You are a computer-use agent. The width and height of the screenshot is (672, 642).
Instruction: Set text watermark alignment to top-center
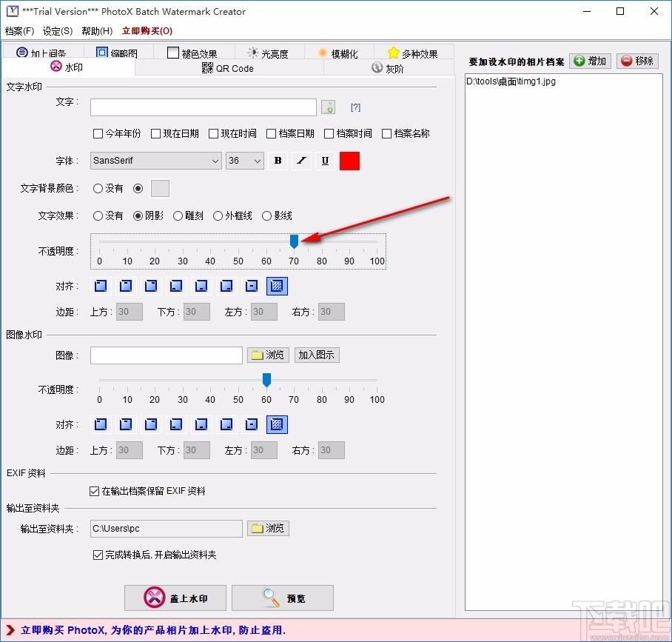pyautogui.click(x=126, y=286)
